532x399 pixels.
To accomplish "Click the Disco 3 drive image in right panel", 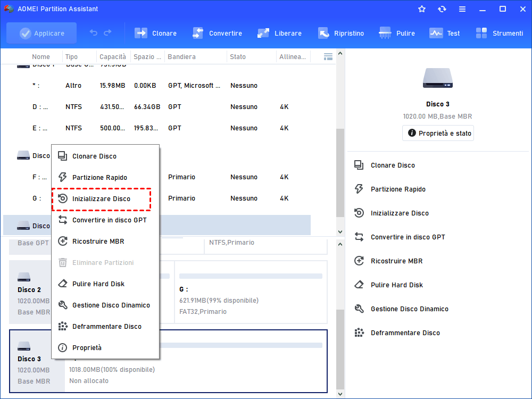I will pos(438,78).
